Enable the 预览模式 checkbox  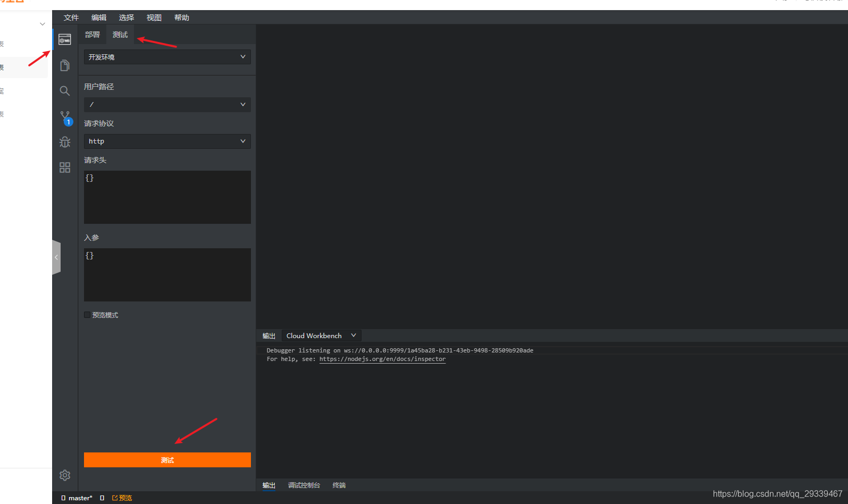(87, 315)
